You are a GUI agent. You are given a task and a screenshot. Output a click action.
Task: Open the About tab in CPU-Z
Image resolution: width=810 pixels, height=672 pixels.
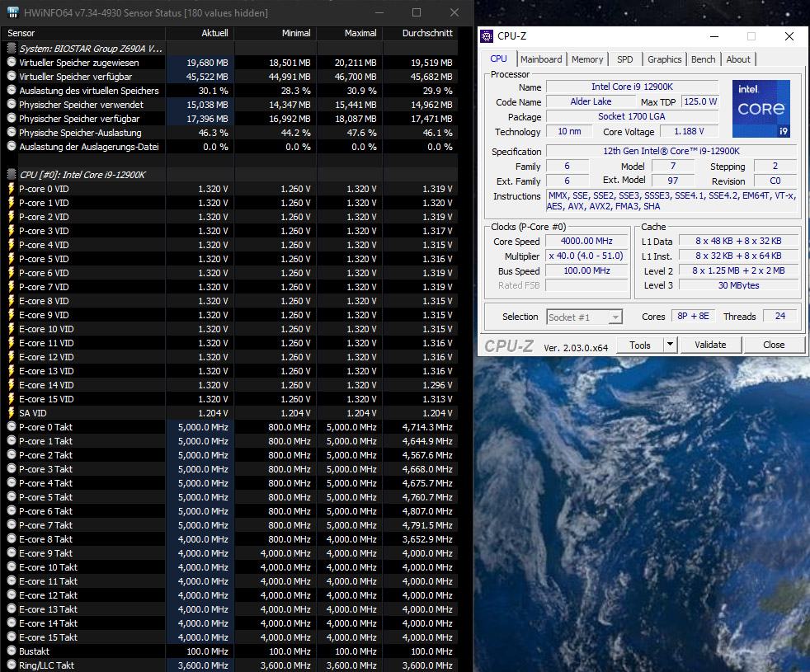pyautogui.click(x=738, y=59)
